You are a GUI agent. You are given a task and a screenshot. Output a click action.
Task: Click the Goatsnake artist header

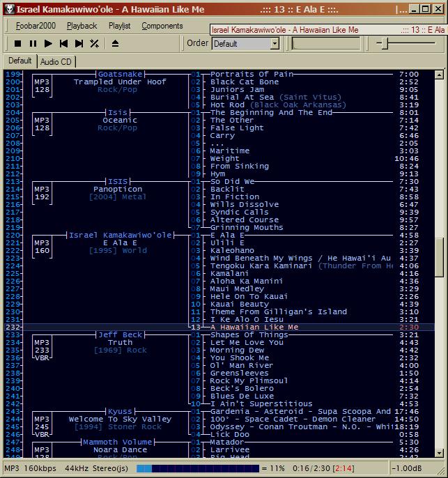121,74
